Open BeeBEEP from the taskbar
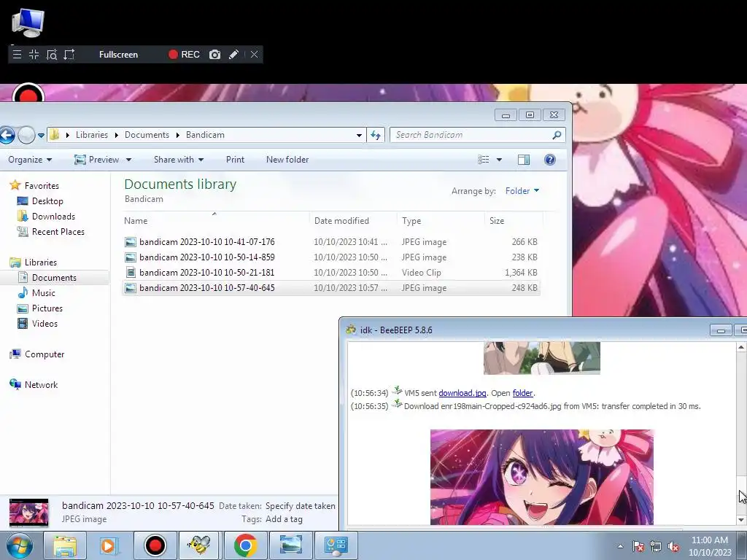747x560 pixels. 198,545
